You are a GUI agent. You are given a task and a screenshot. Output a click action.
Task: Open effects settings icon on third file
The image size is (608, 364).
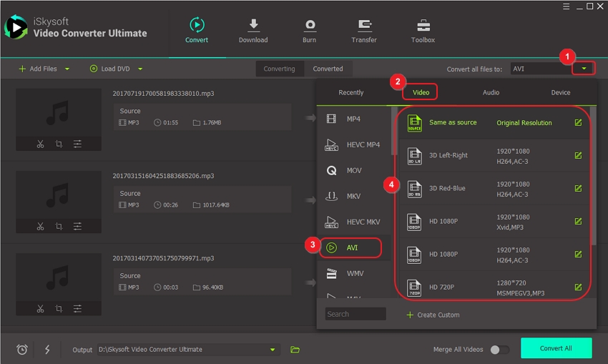click(x=77, y=309)
